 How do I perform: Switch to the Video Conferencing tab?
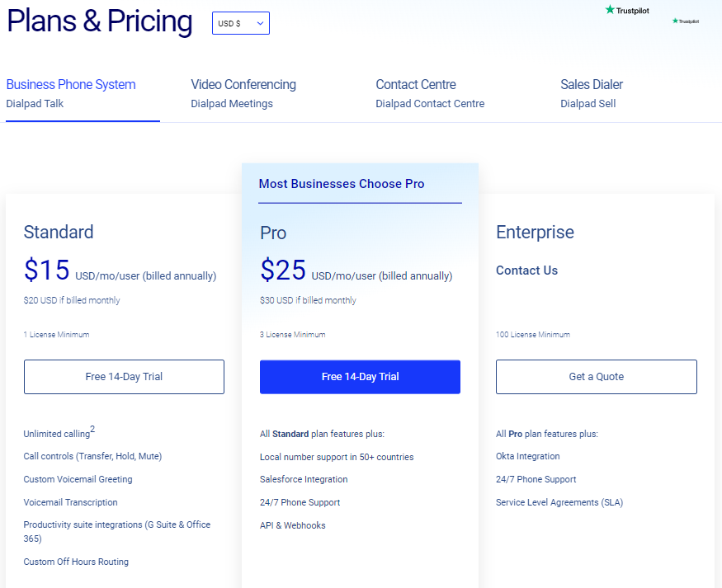coord(243,93)
